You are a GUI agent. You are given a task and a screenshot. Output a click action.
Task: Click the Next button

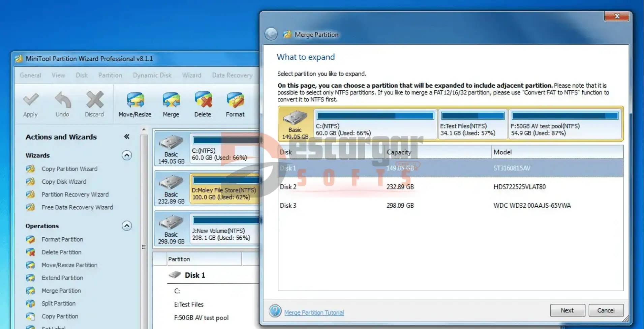point(567,310)
